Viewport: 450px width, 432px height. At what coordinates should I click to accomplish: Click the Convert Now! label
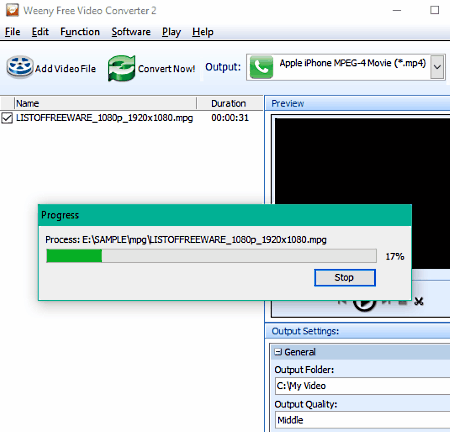[166, 69]
